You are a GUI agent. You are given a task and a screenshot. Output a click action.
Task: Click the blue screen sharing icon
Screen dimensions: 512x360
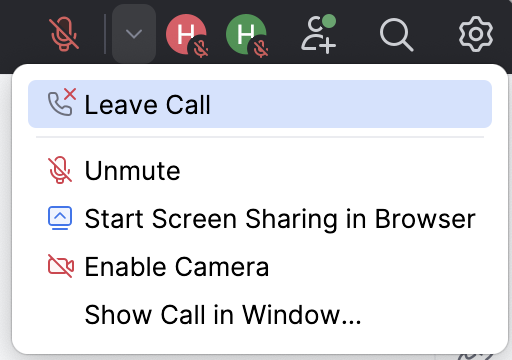coord(60,218)
